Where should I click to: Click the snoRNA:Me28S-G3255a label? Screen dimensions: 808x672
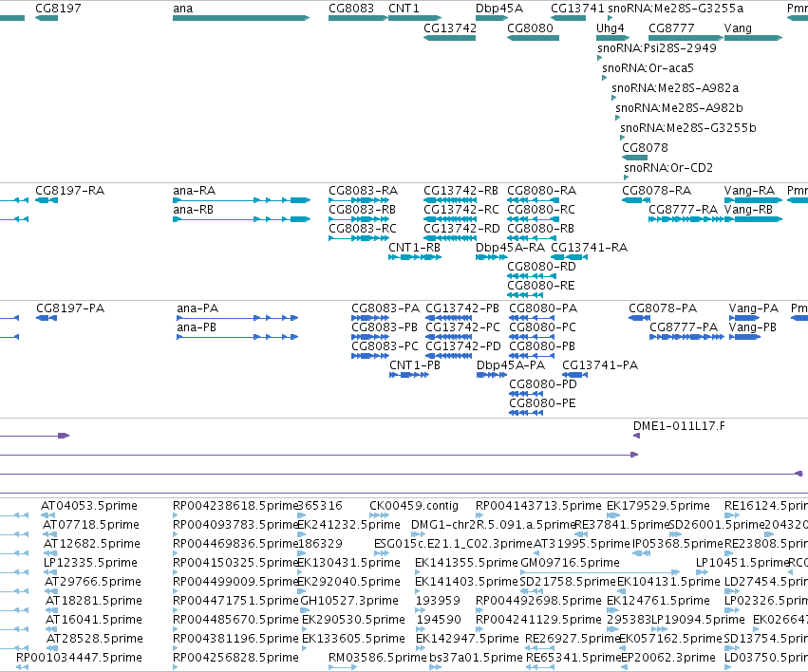676,9
